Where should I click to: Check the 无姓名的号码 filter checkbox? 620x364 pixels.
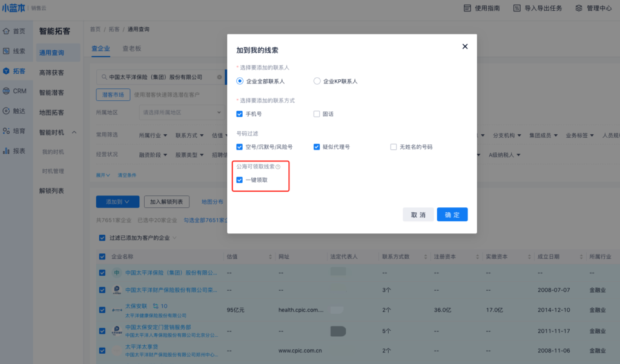[x=394, y=147]
